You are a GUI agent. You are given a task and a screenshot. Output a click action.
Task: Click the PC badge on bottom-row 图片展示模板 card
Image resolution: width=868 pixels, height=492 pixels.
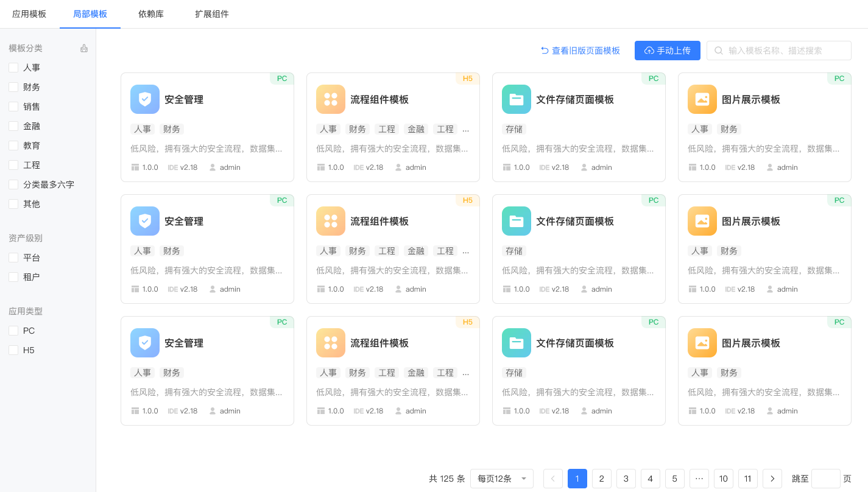tap(839, 322)
